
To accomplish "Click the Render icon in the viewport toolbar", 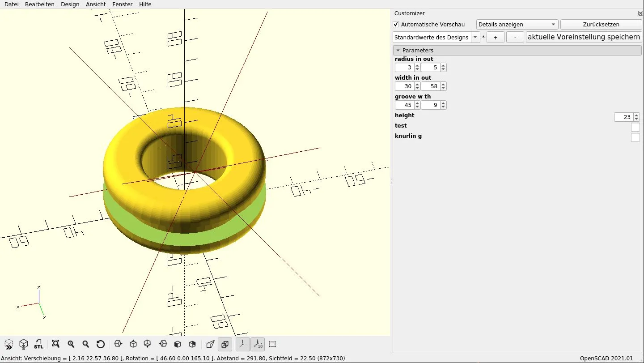I will pyautogui.click(x=24, y=344).
